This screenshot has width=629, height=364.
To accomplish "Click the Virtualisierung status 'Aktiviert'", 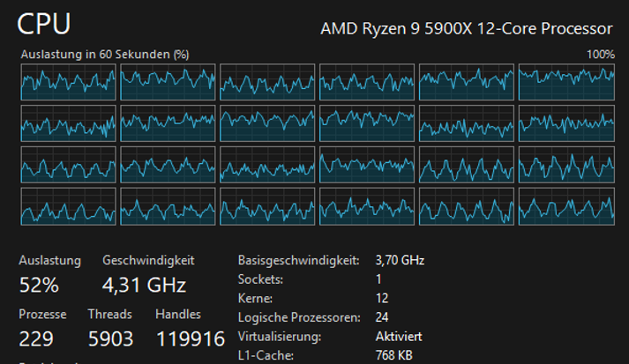I will pyautogui.click(x=399, y=337).
